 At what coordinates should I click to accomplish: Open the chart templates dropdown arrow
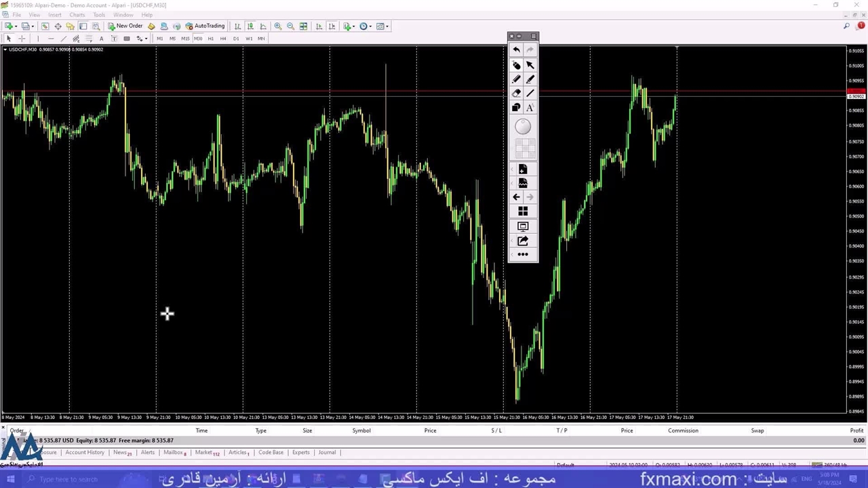coord(387,26)
